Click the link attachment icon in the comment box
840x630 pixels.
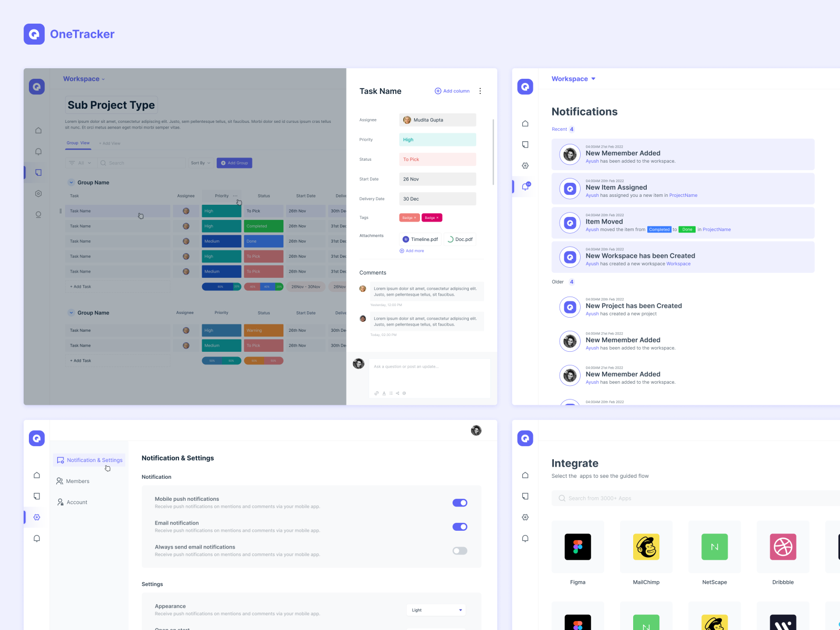[376, 393]
